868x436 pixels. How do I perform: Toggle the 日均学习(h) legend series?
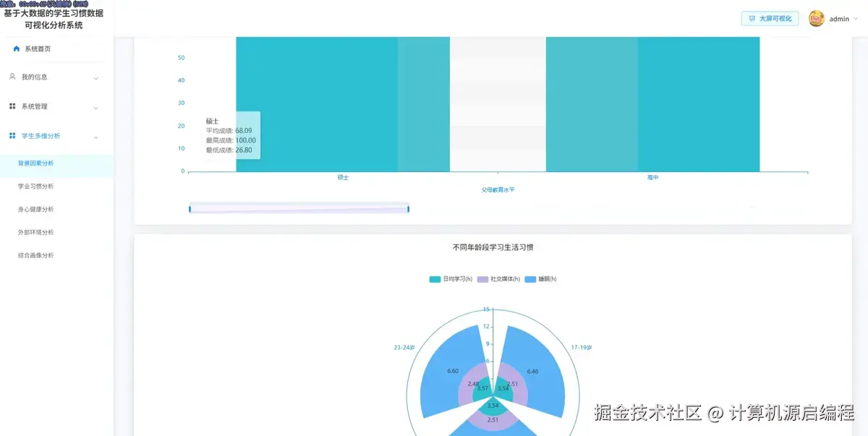450,279
